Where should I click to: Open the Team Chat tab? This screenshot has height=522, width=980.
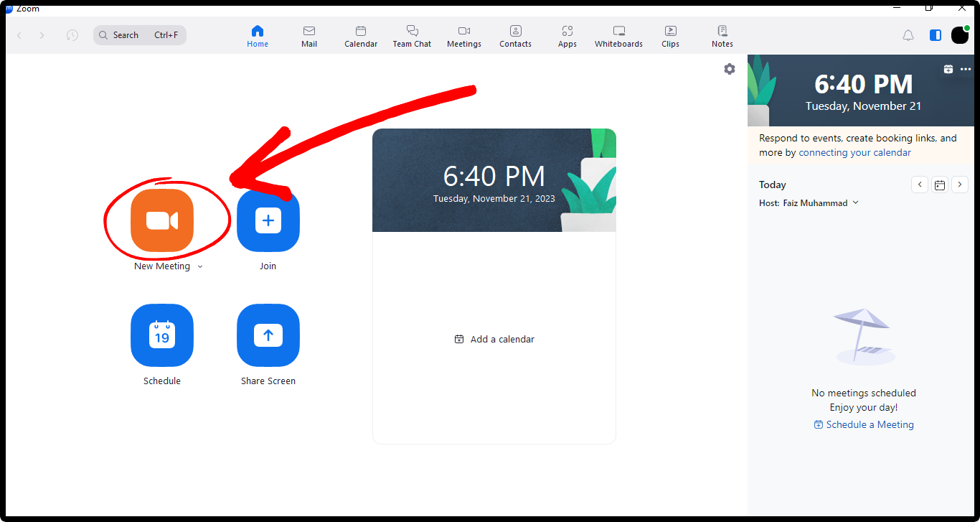[x=413, y=36]
